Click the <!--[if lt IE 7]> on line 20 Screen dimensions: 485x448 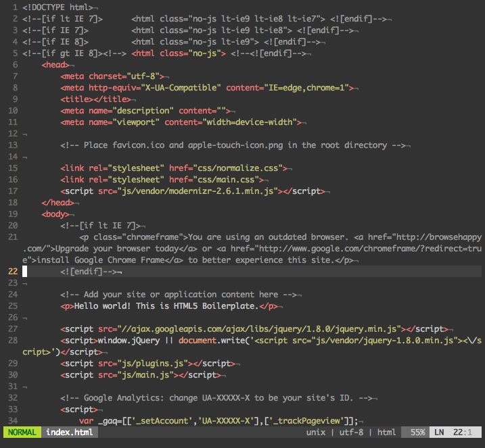point(100,226)
